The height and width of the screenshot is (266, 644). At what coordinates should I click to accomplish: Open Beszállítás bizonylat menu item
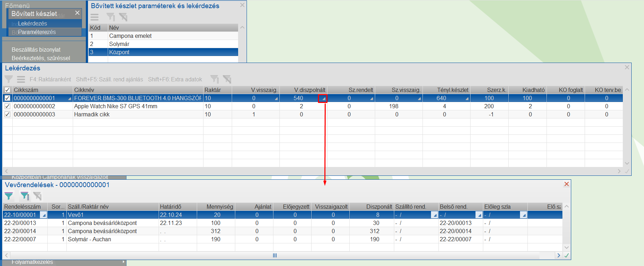coord(36,50)
